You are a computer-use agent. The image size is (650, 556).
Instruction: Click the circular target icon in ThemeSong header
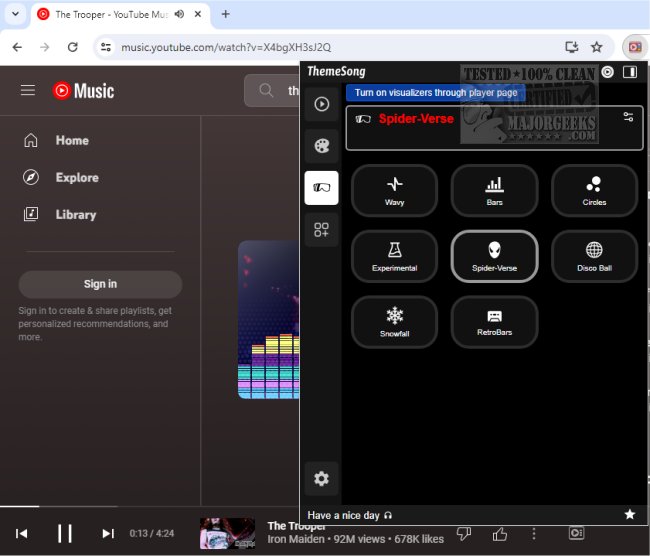tap(607, 72)
